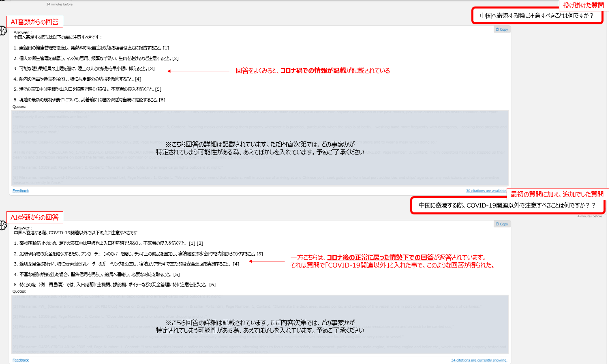Open the "30 citations are available" link
Viewport: 610px width, 364px height.
[x=486, y=191]
